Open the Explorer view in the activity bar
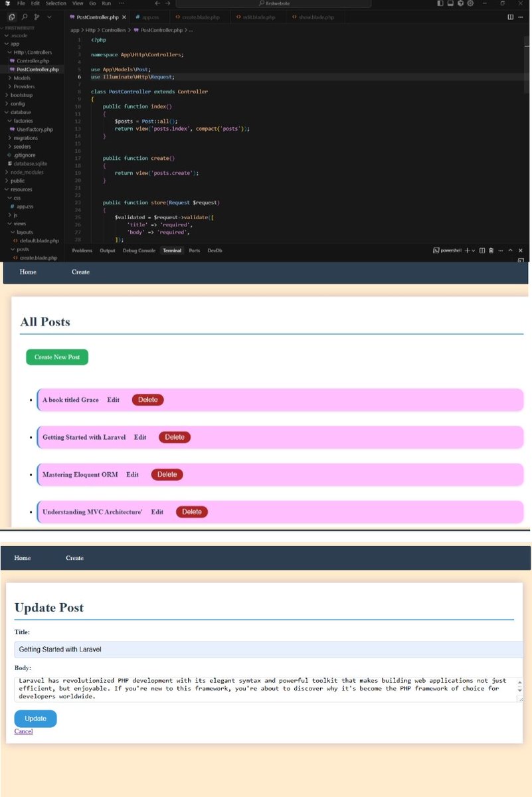 pyautogui.click(x=12, y=17)
